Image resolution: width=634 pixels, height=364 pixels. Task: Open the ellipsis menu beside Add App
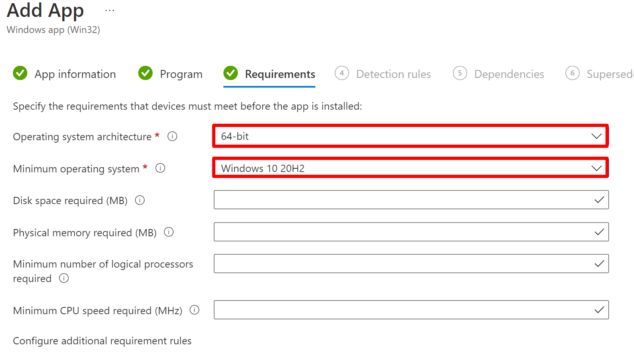coord(109,11)
